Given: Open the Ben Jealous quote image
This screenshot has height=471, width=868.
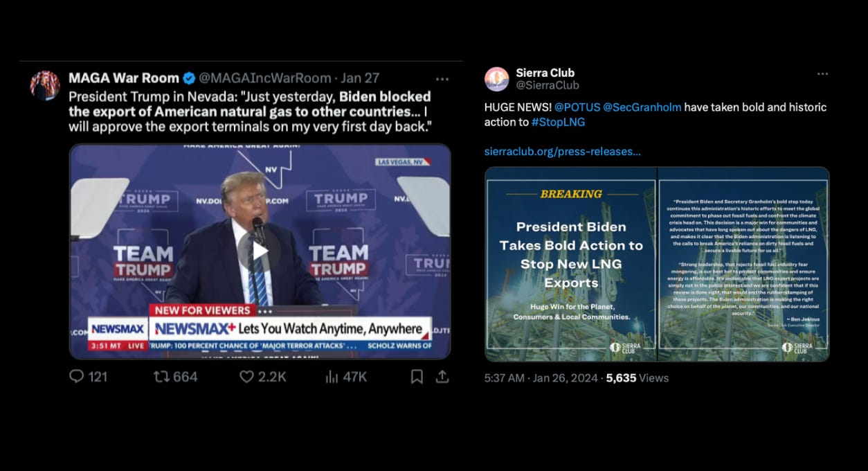Looking at the screenshot, I should [743, 264].
